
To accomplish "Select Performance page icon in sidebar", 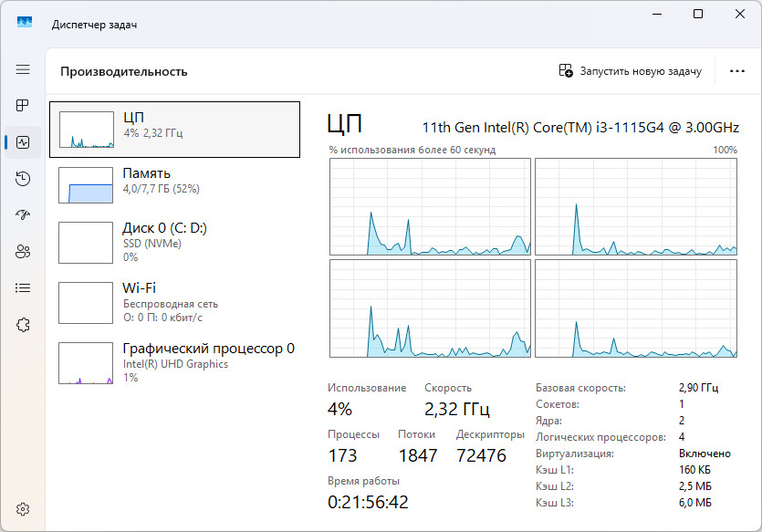I will (23, 142).
